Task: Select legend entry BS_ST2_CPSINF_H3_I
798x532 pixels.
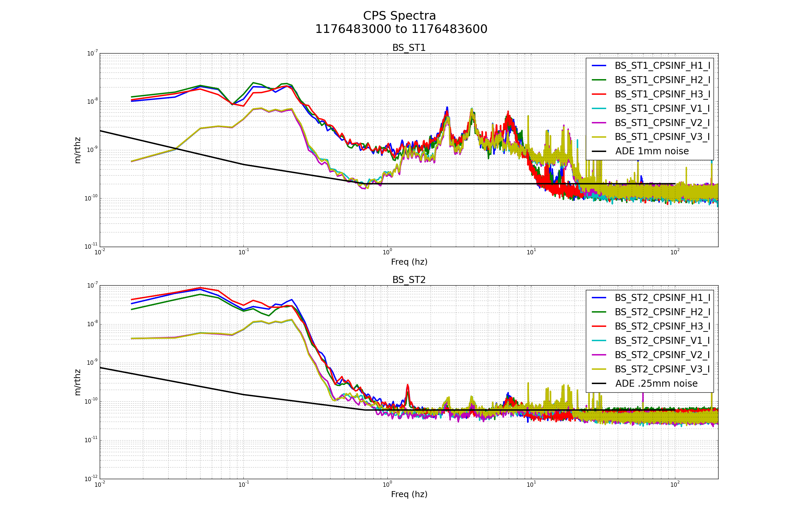Action: pyautogui.click(x=651, y=326)
